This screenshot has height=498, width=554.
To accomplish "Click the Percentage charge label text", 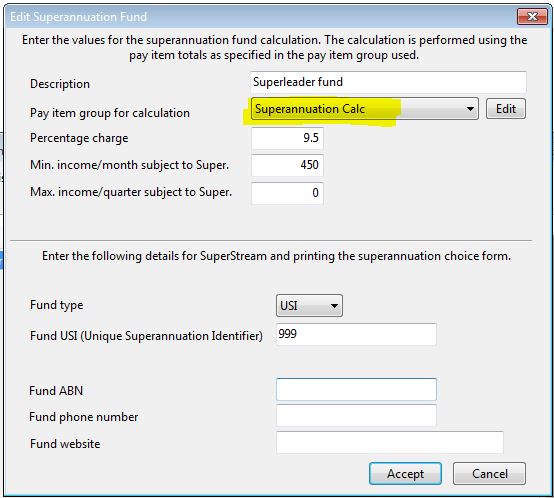I will coord(79,138).
